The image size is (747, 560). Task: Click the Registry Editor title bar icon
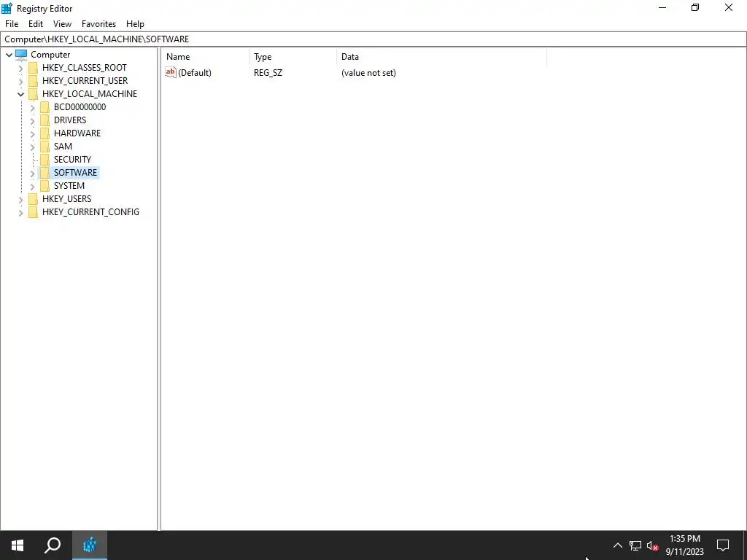click(7, 8)
